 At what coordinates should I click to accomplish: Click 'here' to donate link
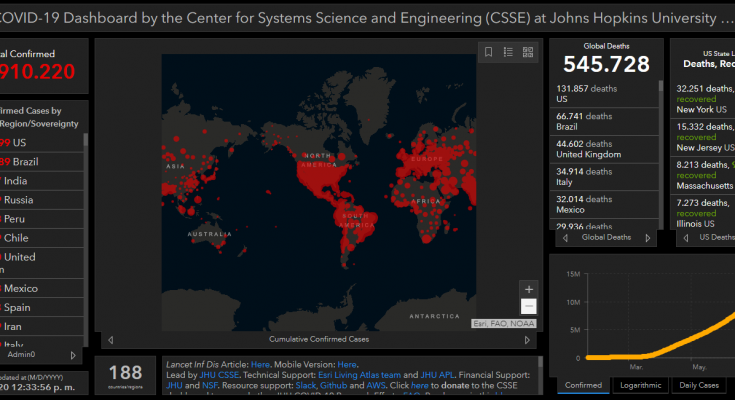click(420, 385)
